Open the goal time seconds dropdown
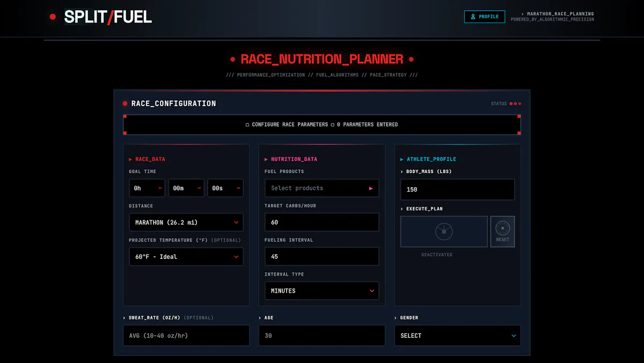This screenshot has width=644, height=363. click(x=225, y=188)
